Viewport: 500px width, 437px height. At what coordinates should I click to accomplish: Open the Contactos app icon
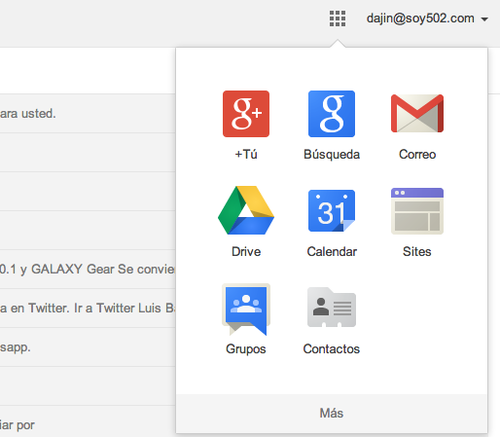pyautogui.click(x=332, y=307)
